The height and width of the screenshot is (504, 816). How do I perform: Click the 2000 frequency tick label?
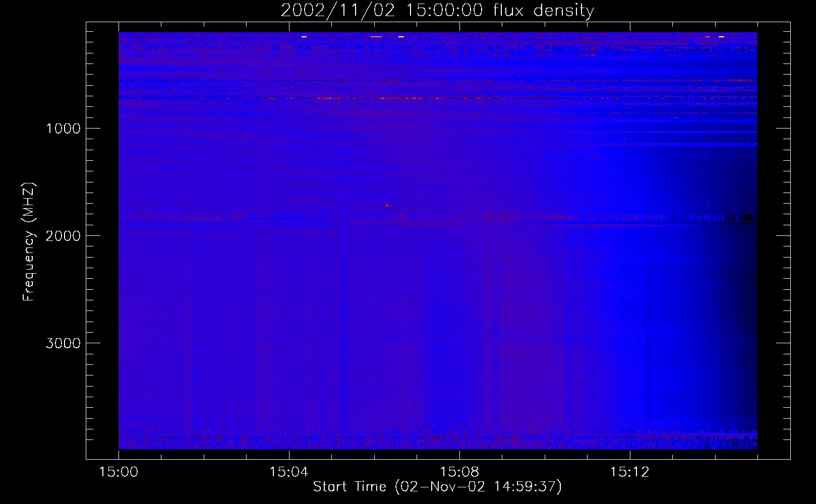(63, 236)
